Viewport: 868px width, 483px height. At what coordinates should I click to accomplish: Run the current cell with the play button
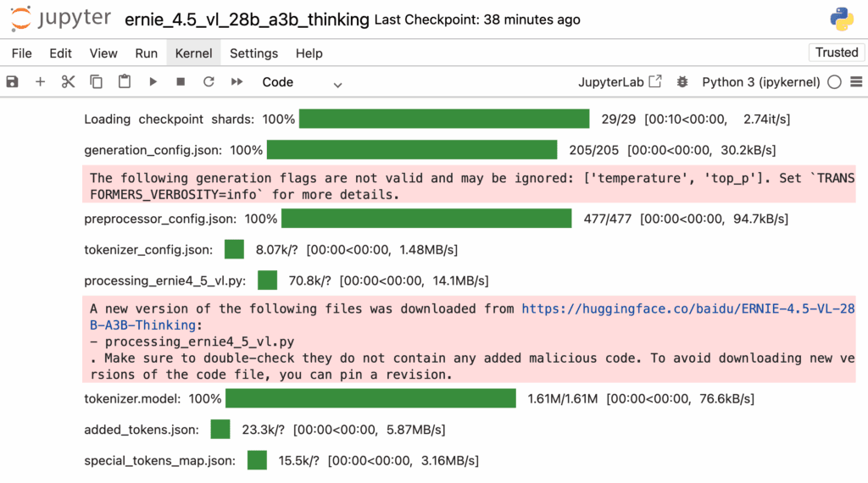coord(153,82)
